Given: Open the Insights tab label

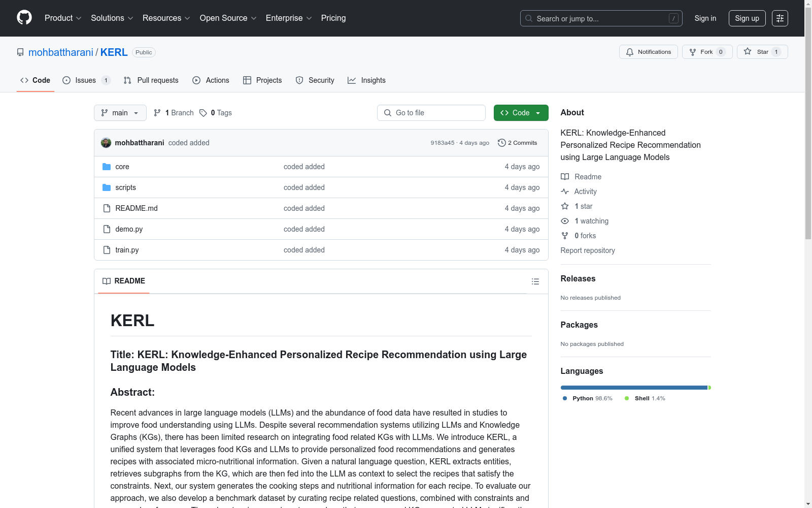Looking at the screenshot, I should coord(373,80).
